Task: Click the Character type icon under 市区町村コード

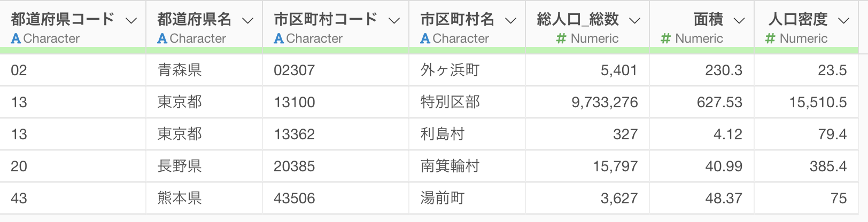Action: [x=279, y=38]
